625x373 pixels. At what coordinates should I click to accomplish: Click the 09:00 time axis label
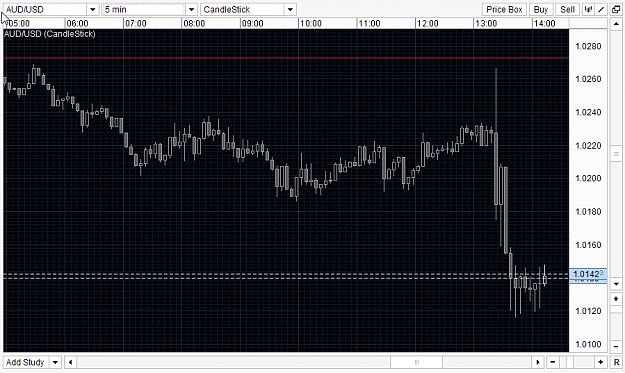253,24
